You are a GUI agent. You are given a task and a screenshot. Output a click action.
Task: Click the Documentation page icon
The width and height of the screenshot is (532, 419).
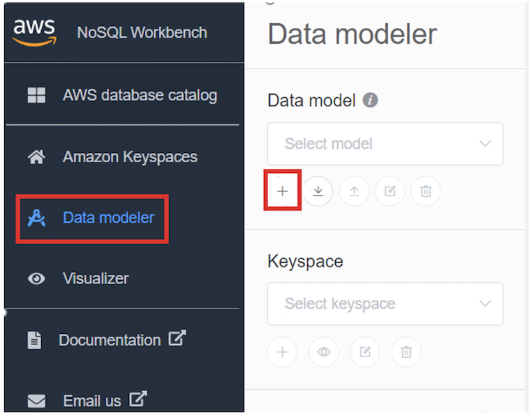(35, 341)
